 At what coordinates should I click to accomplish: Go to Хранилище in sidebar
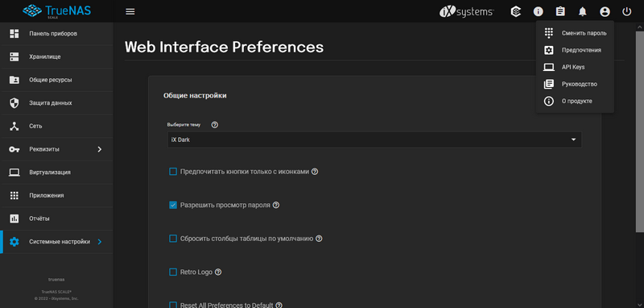(56, 56)
